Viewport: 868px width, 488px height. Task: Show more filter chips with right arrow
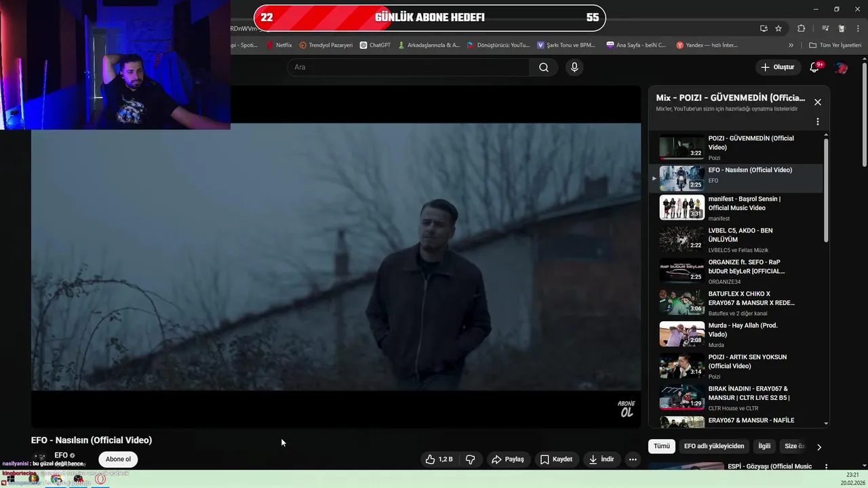coord(819,447)
